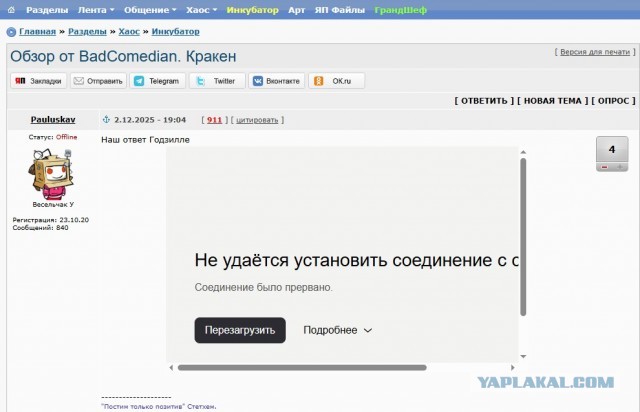Click the anchor post permalink icon
The width and height of the screenshot is (640, 412).
(106, 119)
